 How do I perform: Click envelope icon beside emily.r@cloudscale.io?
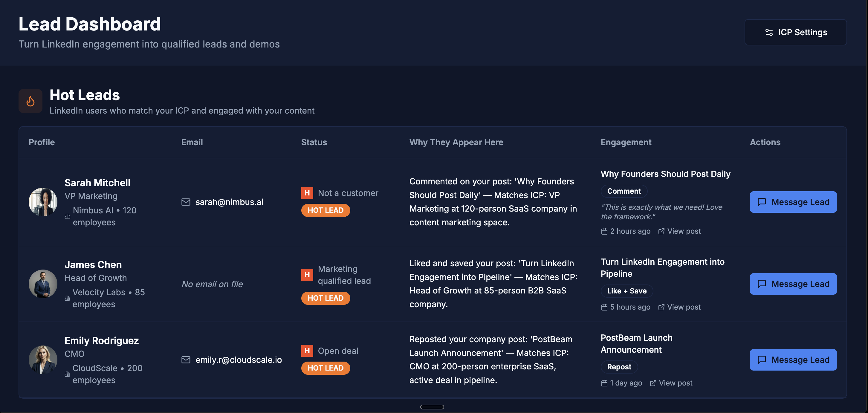click(x=186, y=360)
